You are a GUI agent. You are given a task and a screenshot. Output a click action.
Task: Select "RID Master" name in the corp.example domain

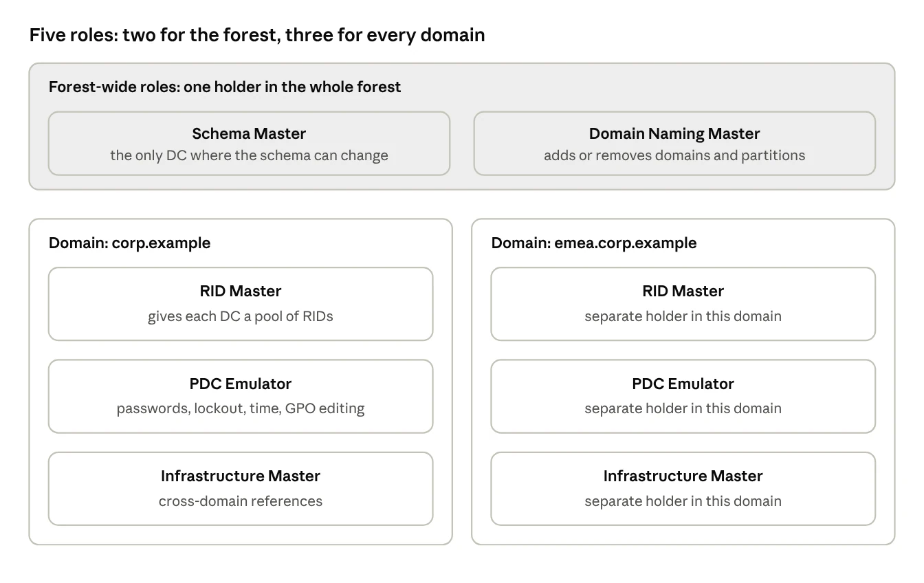[x=241, y=291]
